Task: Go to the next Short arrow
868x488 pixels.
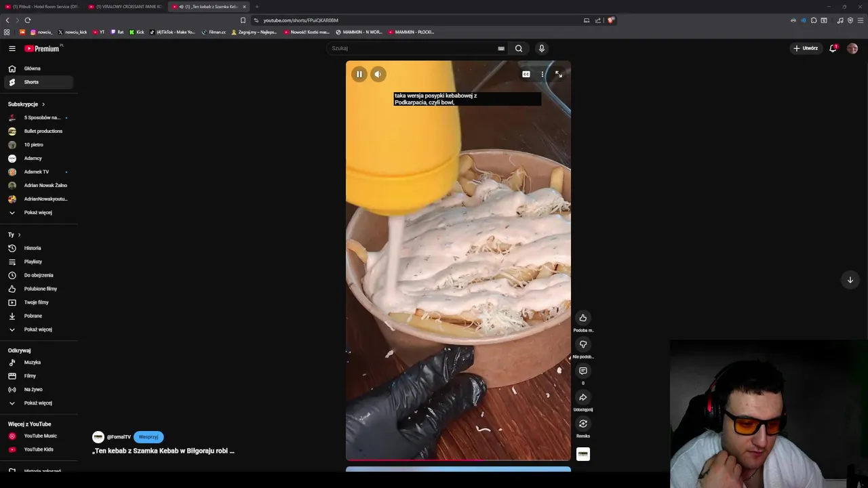Action: tap(850, 280)
